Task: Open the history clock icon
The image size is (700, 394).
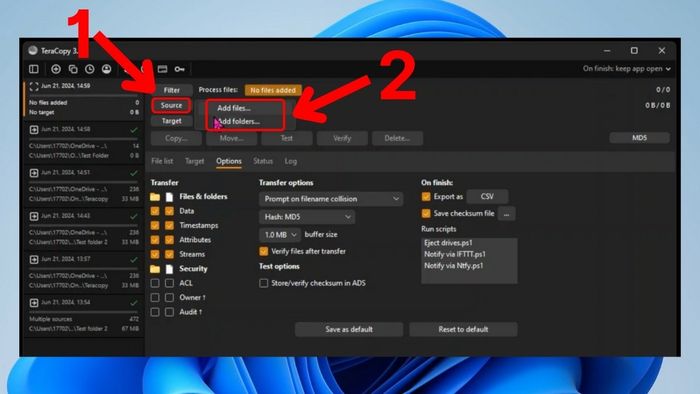Action: pyautogui.click(x=90, y=69)
